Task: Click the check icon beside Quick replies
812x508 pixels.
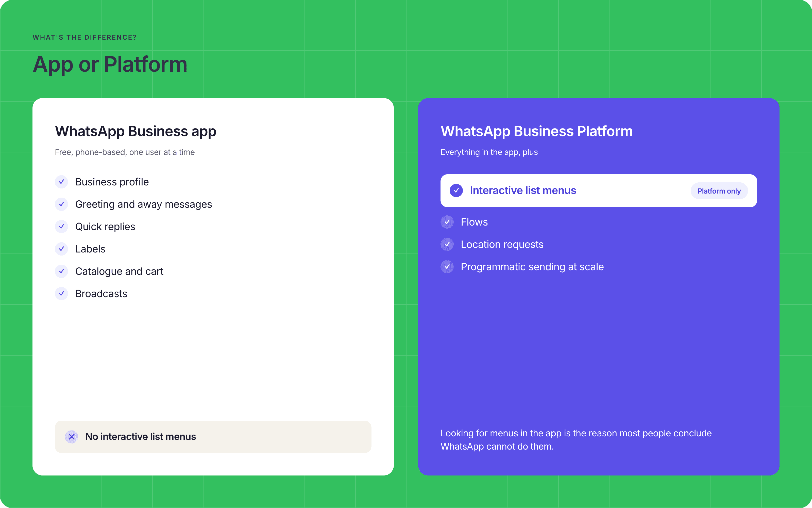Action: (61, 227)
